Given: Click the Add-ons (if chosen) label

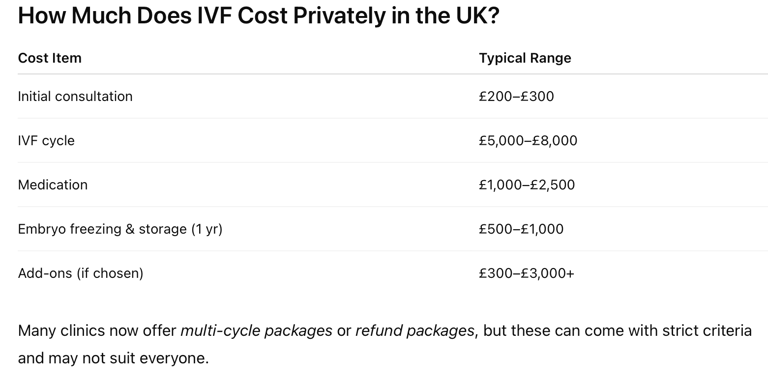Looking at the screenshot, I should pyautogui.click(x=80, y=273).
